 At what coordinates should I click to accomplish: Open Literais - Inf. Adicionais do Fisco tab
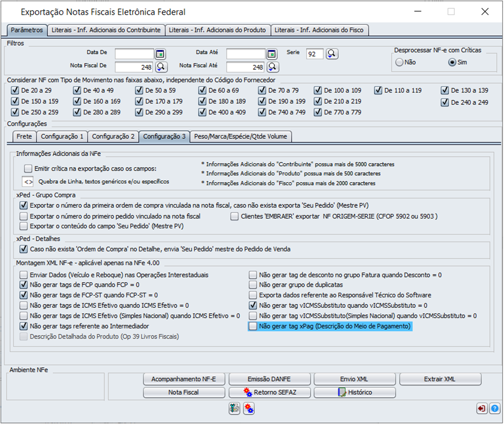(319, 30)
